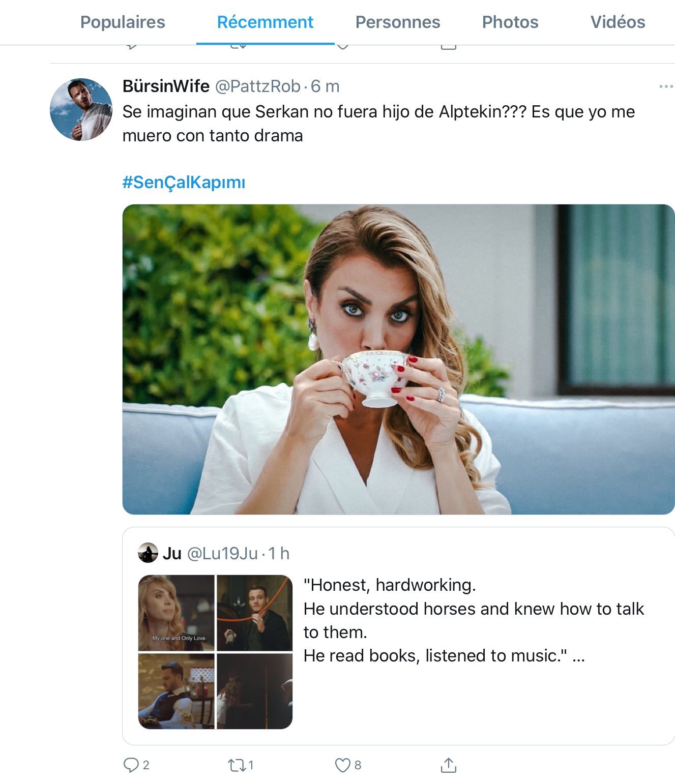This screenshot has width=675, height=784.
Task: Switch to the Personnes tab
Action: [398, 22]
